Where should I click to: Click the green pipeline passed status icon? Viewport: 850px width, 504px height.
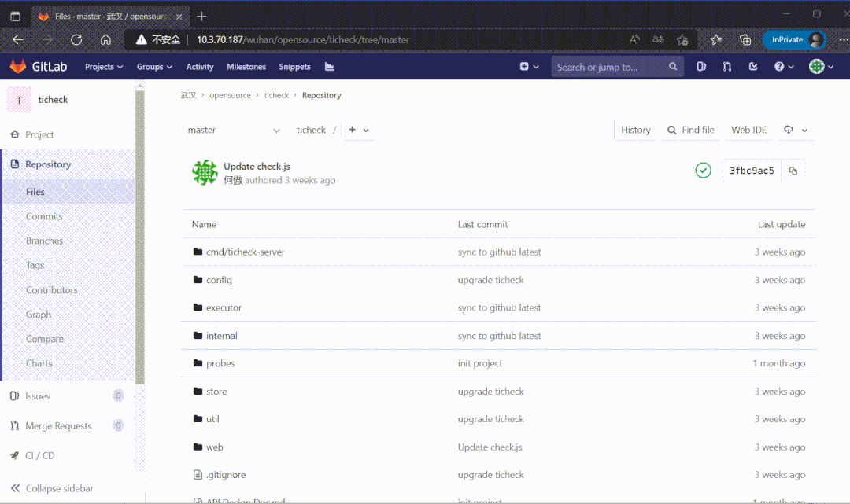pos(703,171)
